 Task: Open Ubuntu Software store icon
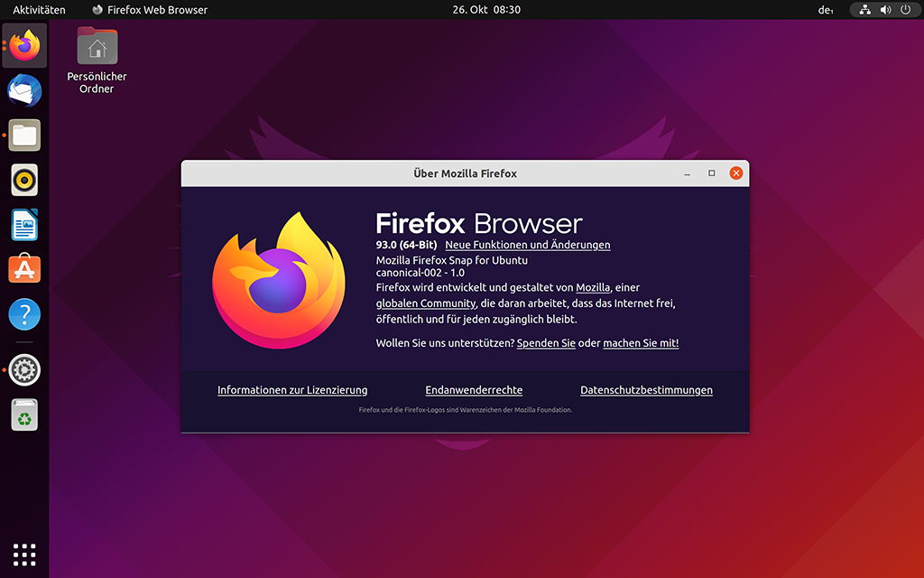(x=24, y=269)
